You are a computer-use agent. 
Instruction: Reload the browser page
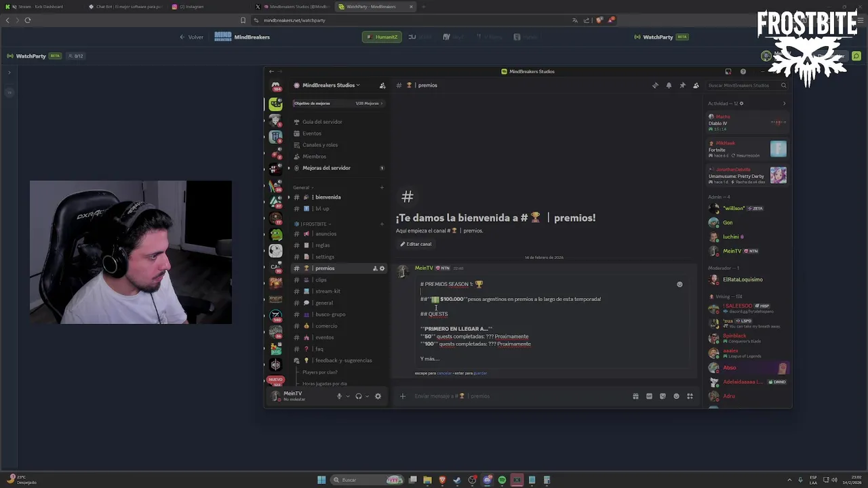click(28, 20)
